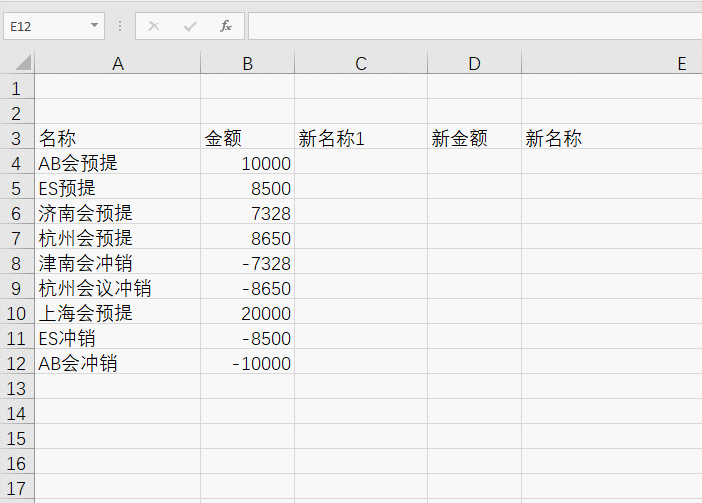The width and height of the screenshot is (702, 503).
Task: Click the amount cell -7328
Action: [x=248, y=263]
